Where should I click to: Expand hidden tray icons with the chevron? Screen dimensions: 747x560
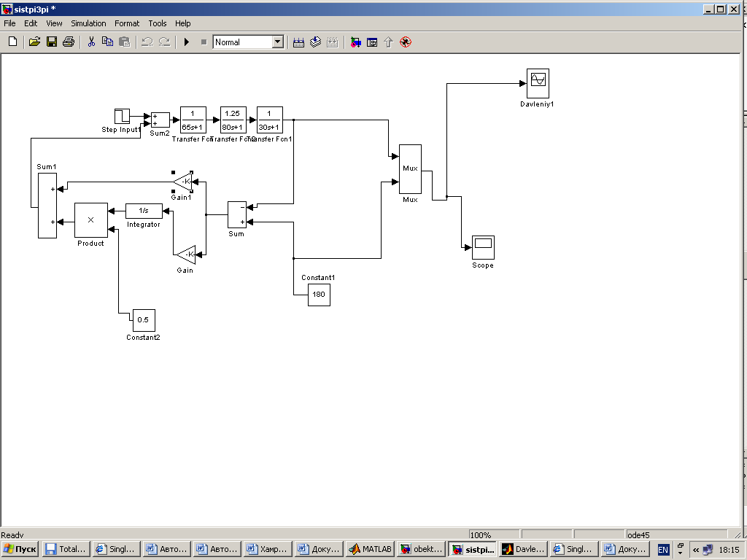(x=696, y=550)
